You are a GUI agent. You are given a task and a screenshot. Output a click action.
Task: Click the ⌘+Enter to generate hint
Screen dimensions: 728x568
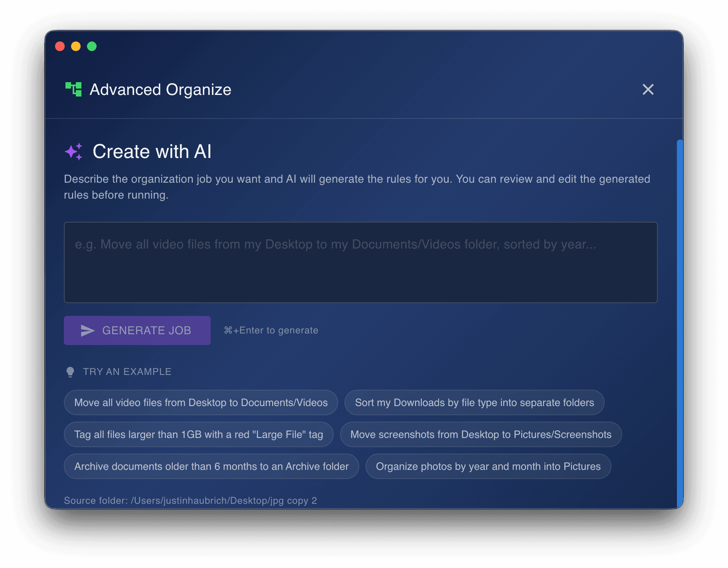tap(271, 331)
